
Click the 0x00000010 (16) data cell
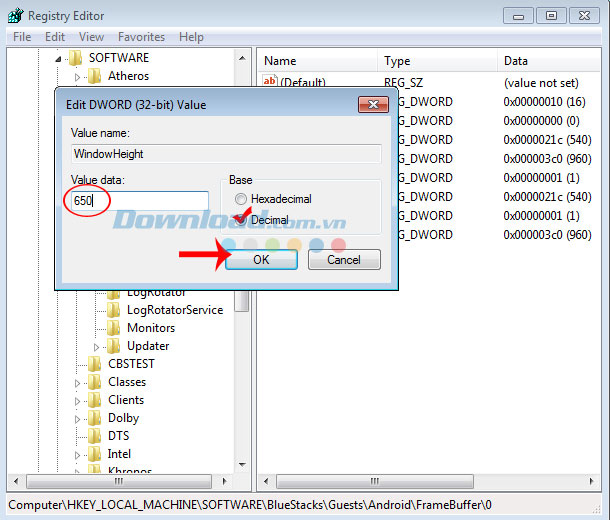coord(544,102)
